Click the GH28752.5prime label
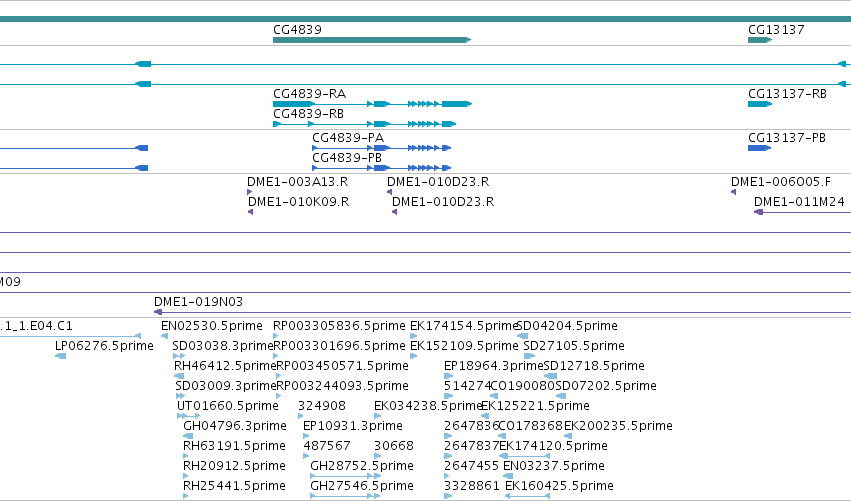 362,466
